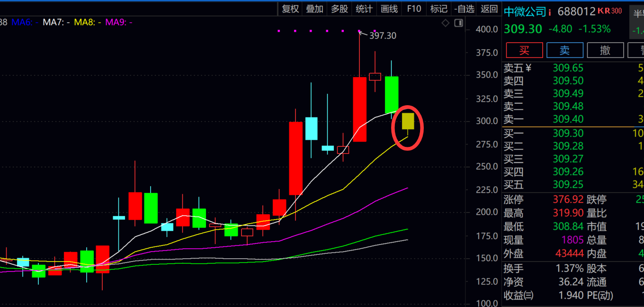Open the 叠加 overlay menu
Viewport: 644px width, 307px height.
315,9
